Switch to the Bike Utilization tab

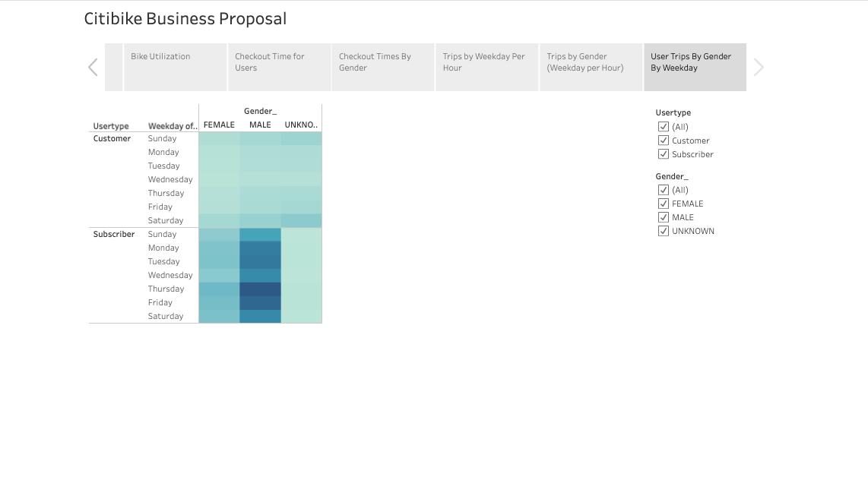click(175, 67)
